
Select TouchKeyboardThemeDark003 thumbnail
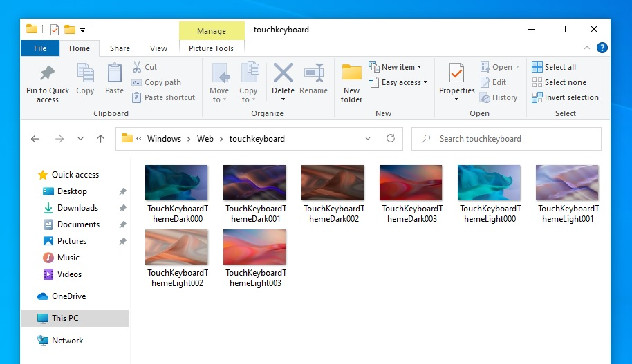coord(410,183)
